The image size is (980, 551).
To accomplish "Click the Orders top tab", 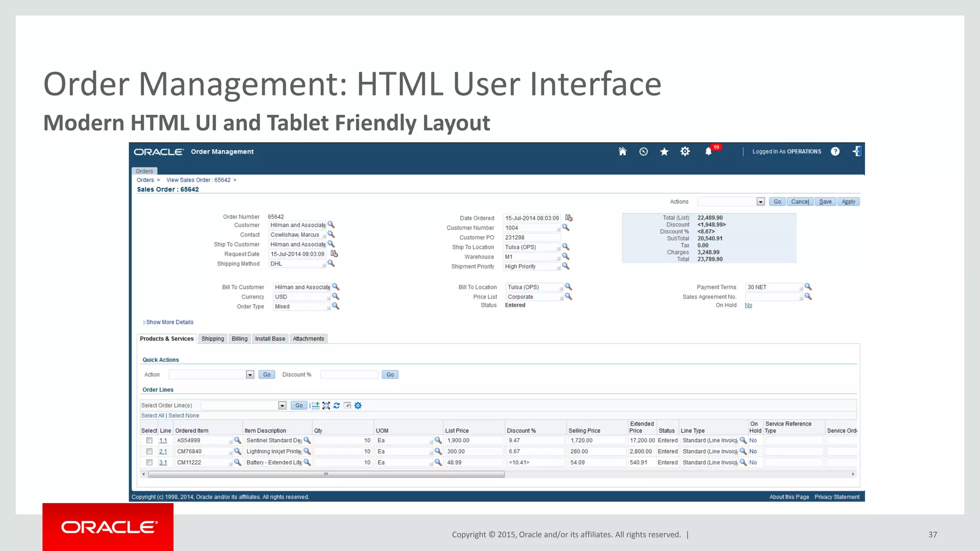I will [144, 171].
